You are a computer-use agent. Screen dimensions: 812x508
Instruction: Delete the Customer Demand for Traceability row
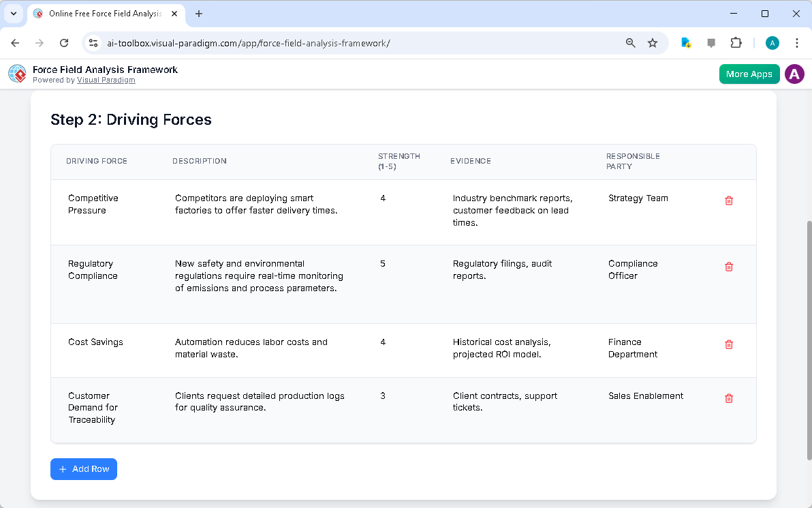[x=728, y=398]
